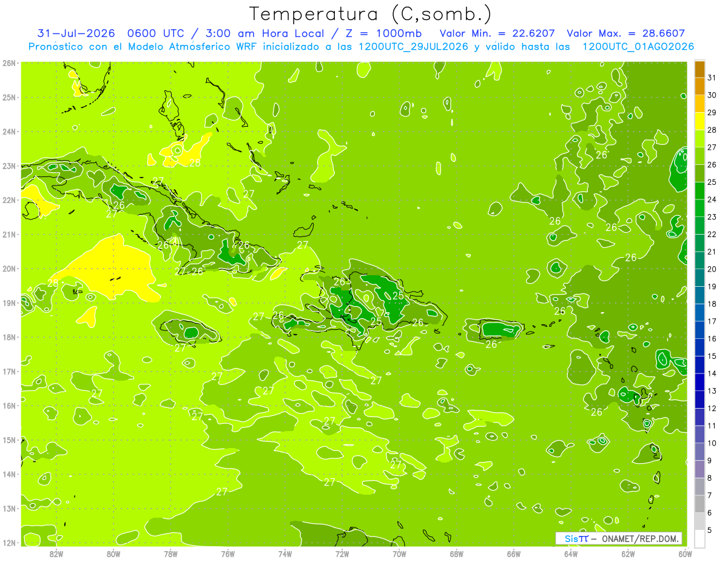The image size is (728, 562).
Task: Click the 28 contour label near the Bahamas
Action: point(195,162)
